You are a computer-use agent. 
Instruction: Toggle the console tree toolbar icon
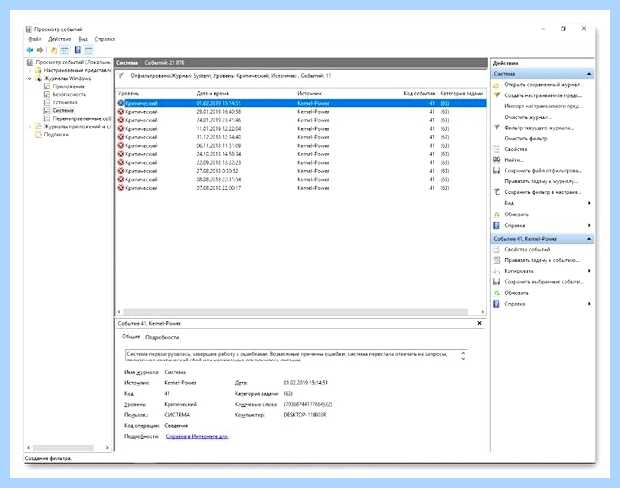click(64, 50)
